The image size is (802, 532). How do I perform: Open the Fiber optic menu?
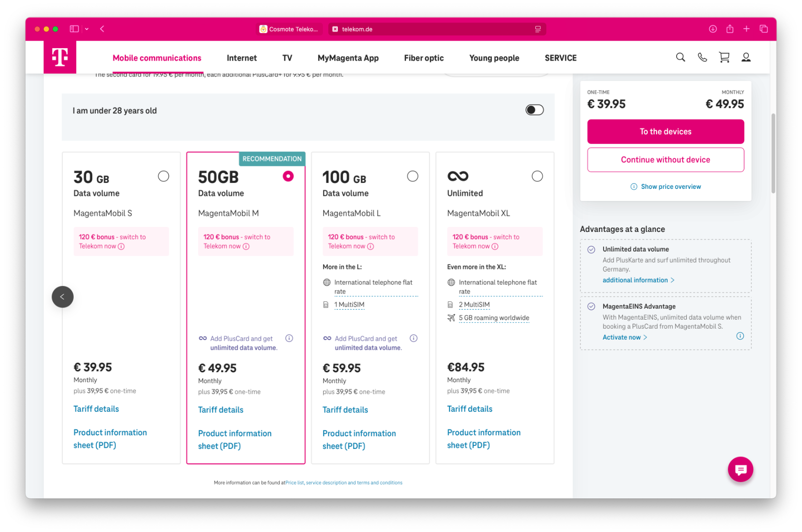pos(424,58)
